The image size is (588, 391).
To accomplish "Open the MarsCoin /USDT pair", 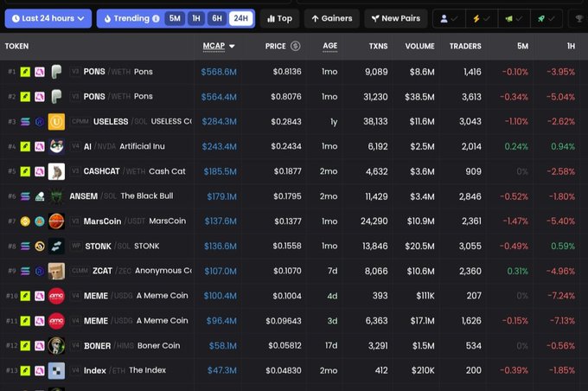I will tap(294, 221).
